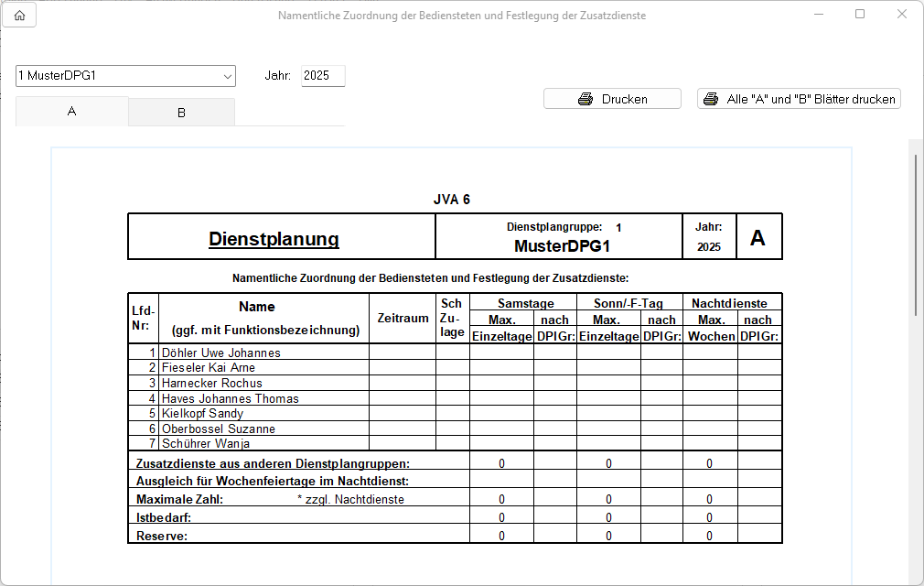Click the entry Schührer Wanja
The height and width of the screenshot is (586, 924).
tap(205, 444)
